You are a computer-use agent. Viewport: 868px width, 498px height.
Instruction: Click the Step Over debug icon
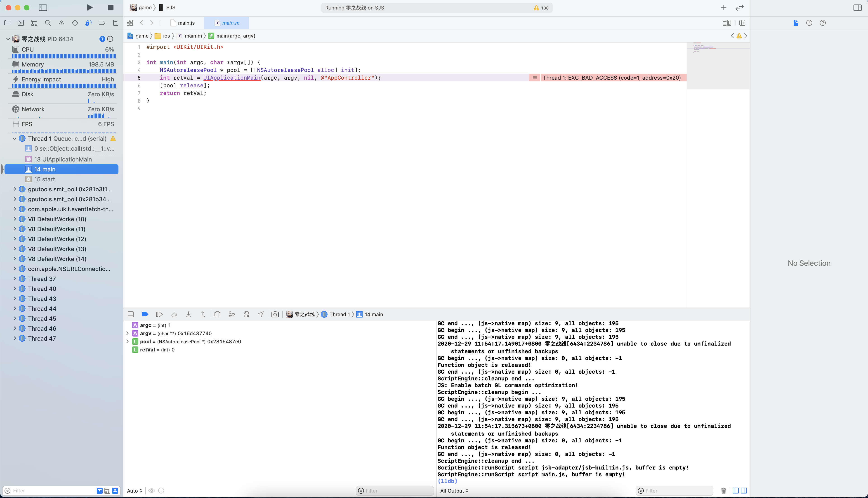174,314
